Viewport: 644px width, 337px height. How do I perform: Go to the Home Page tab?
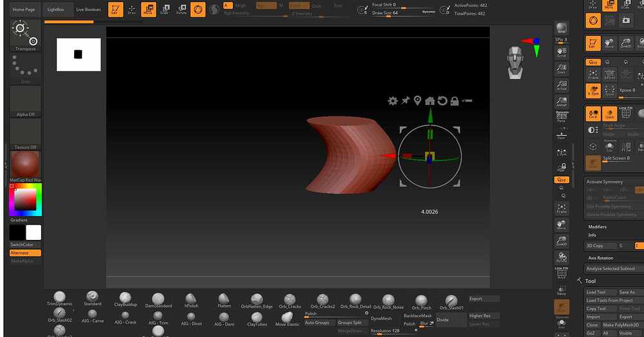coord(23,10)
